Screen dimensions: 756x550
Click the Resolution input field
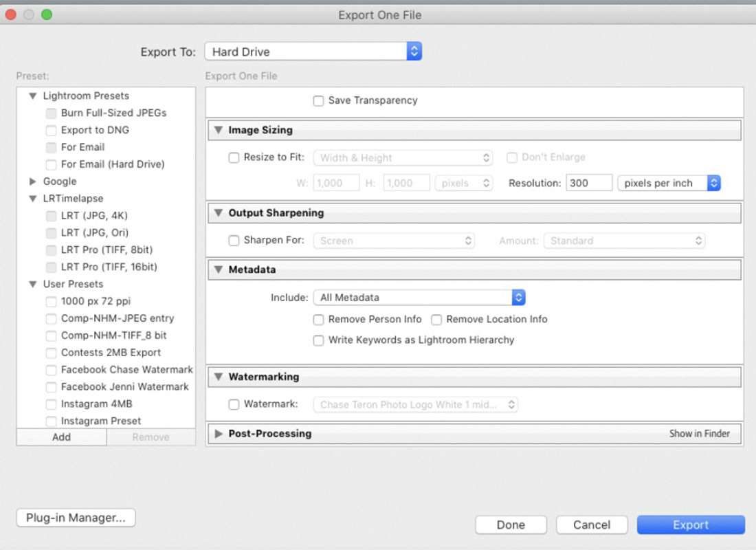point(588,183)
